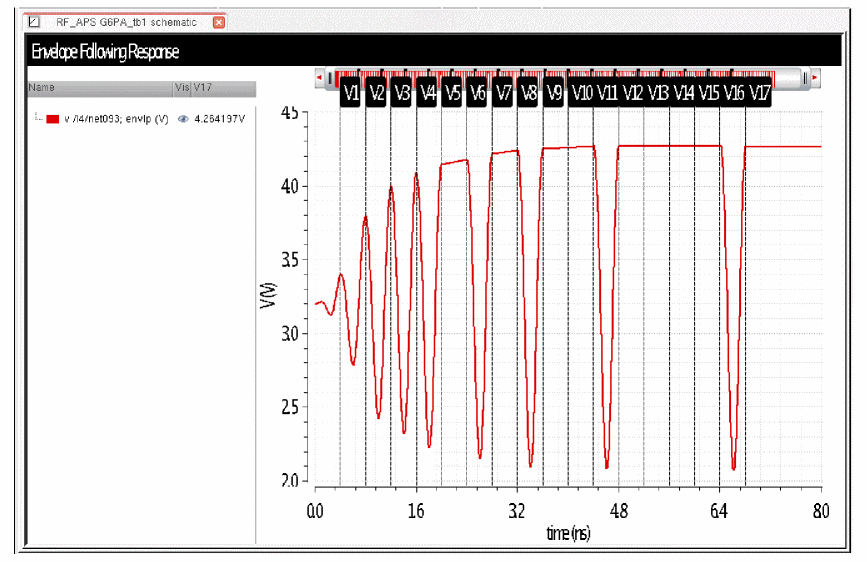This screenshot has height=562, width=867.
Task: Click the time (ns) x-axis label
Action: pyautogui.click(x=568, y=533)
